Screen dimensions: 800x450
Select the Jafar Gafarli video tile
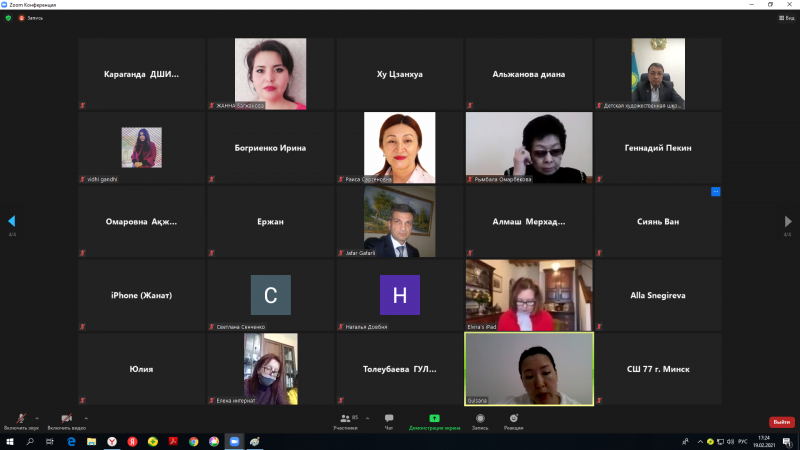pos(399,221)
